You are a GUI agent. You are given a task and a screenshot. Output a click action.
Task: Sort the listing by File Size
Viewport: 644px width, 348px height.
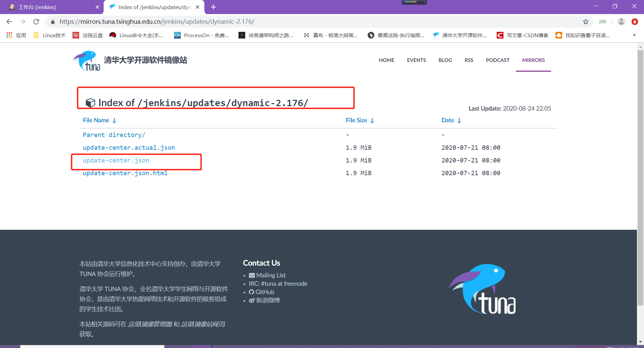(360, 120)
